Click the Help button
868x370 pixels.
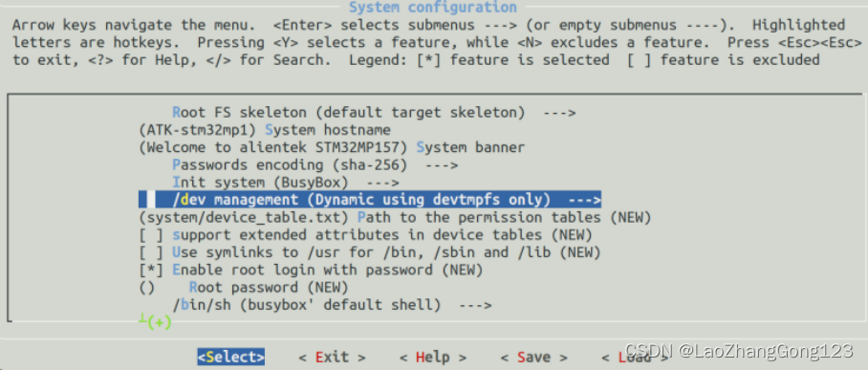click(x=433, y=358)
